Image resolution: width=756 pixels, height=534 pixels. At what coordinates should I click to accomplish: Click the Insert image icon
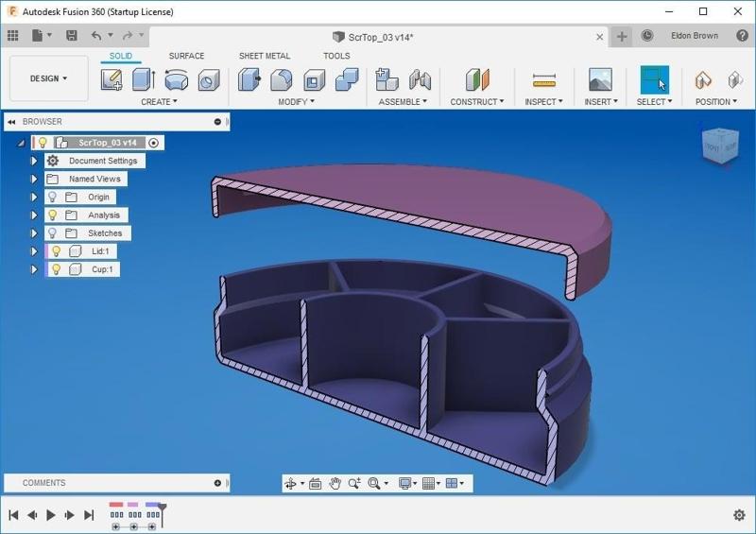600,79
